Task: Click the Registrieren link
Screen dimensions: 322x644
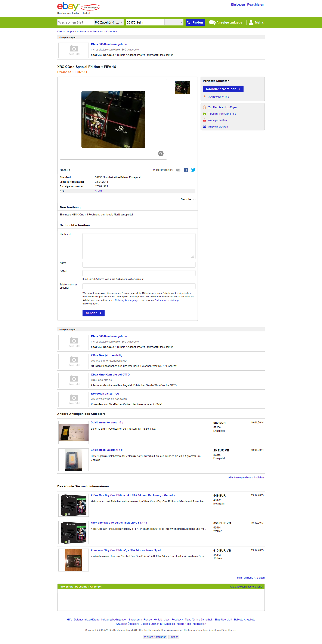Action: [x=255, y=4]
